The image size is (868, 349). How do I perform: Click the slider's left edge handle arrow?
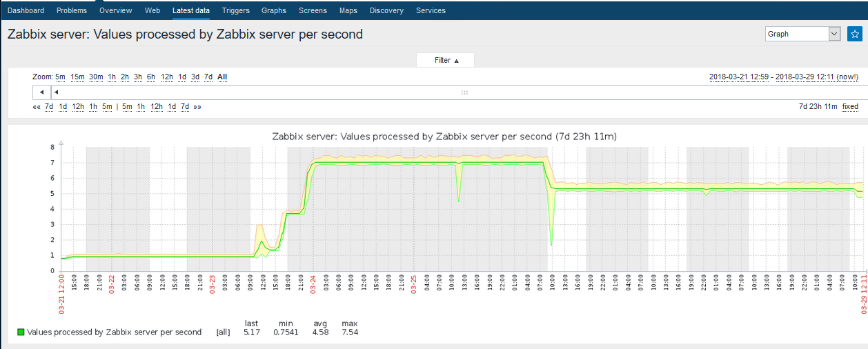point(56,92)
